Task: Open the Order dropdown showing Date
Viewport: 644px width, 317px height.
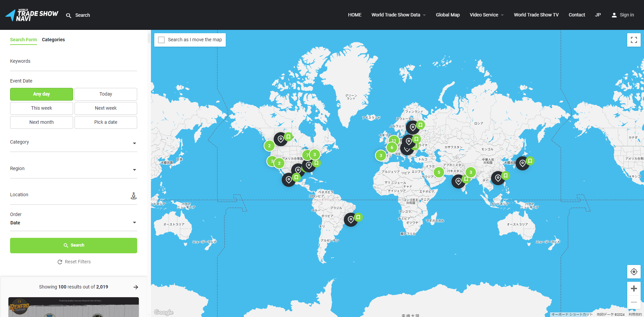Action: click(x=73, y=223)
